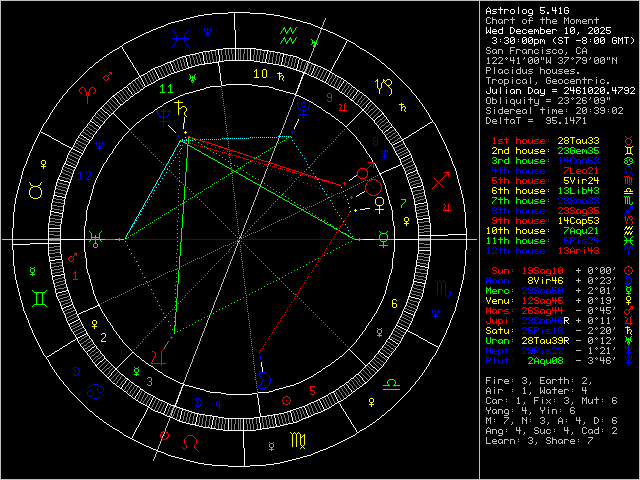Click the 'Astrolog 5.41G' title text

(527, 11)
